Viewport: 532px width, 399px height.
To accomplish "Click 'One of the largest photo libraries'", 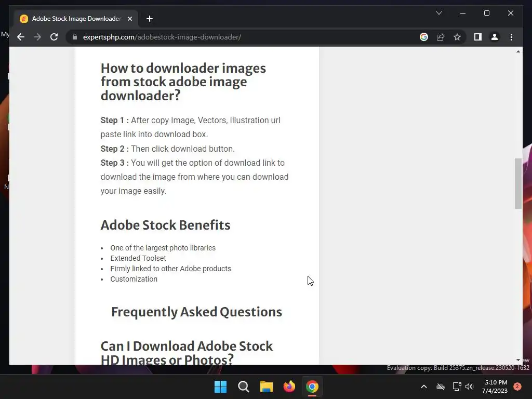I will coord(163,248).
